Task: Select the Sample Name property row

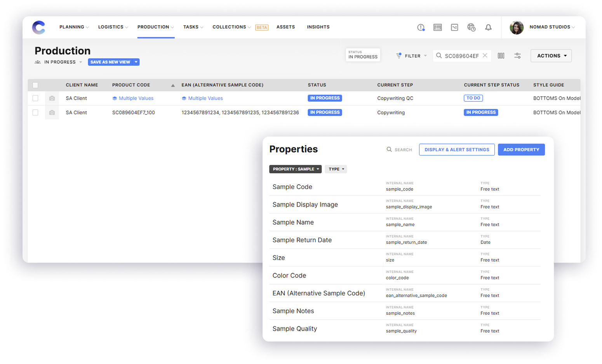Action: click(x=405, y=222)
